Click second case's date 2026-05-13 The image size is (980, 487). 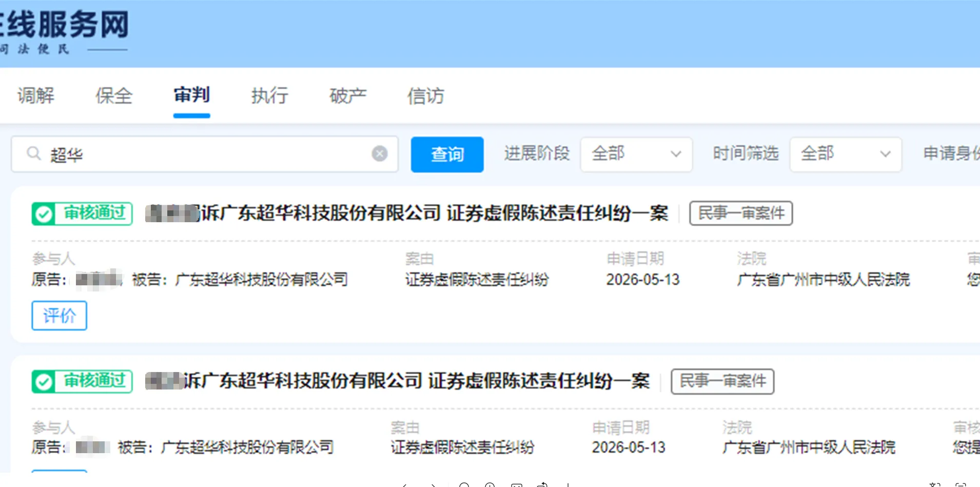coord(629,447)
